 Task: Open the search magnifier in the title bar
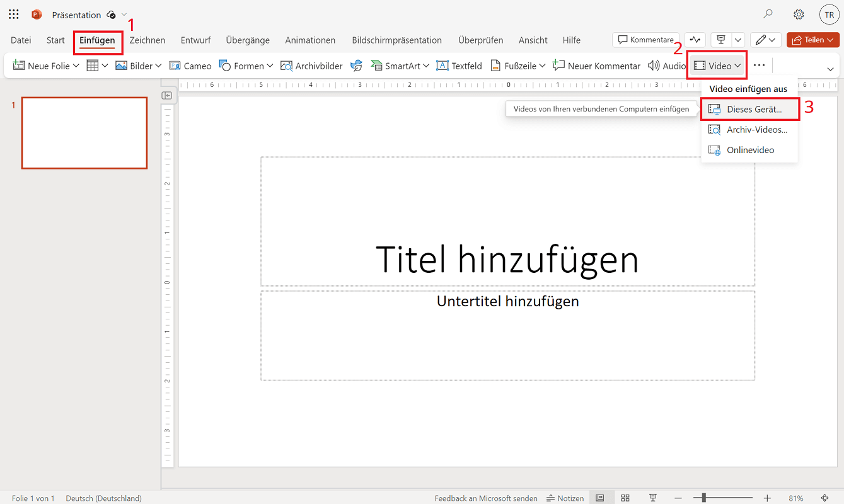768,14
